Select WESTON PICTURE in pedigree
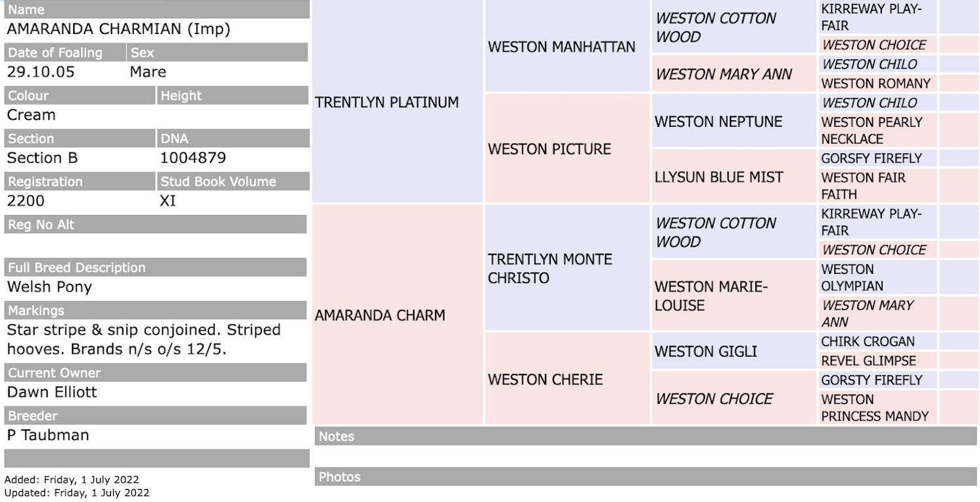 [549, 148]
